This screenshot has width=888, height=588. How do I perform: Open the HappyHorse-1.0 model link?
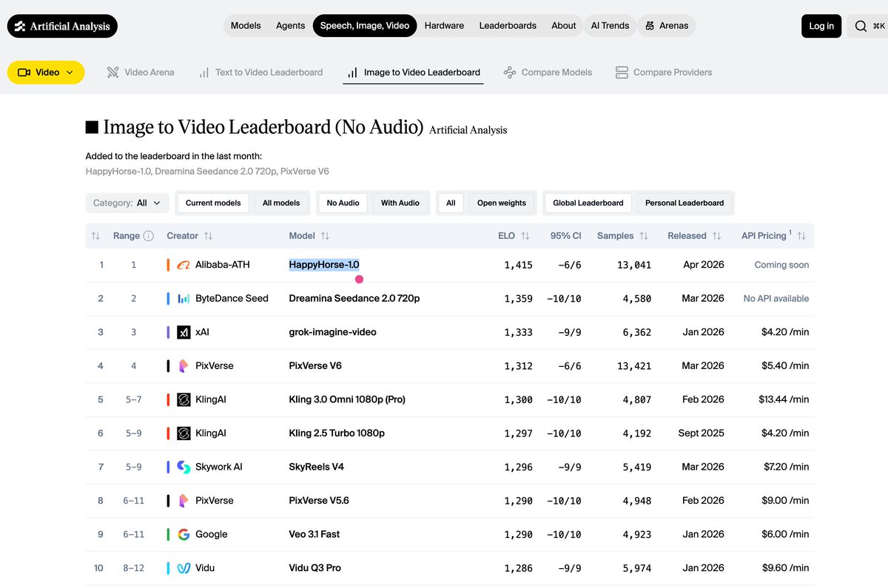click(x=324, y=265)
